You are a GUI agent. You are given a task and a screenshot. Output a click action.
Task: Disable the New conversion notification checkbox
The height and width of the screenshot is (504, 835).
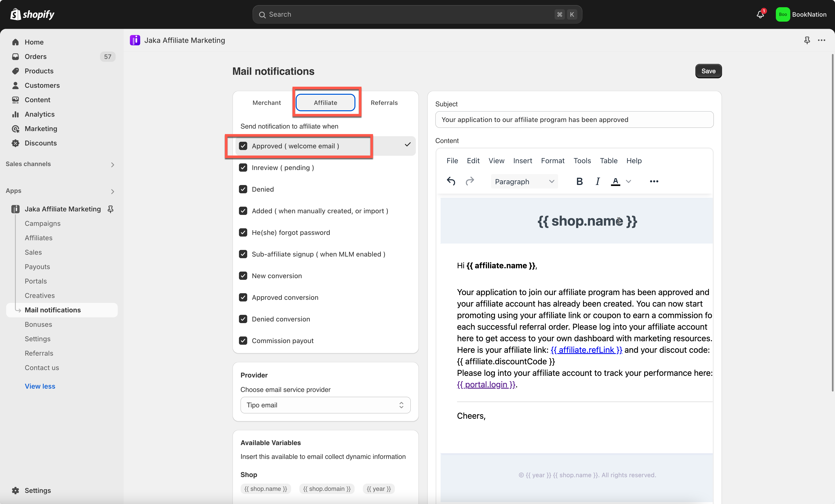click(x=243, y=276)
